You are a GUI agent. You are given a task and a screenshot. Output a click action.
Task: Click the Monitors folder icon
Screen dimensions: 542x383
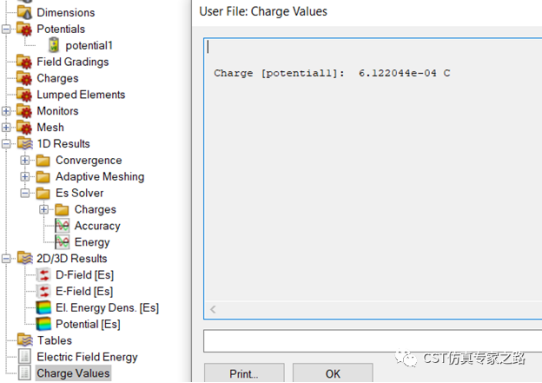click(x=25, y=111)
